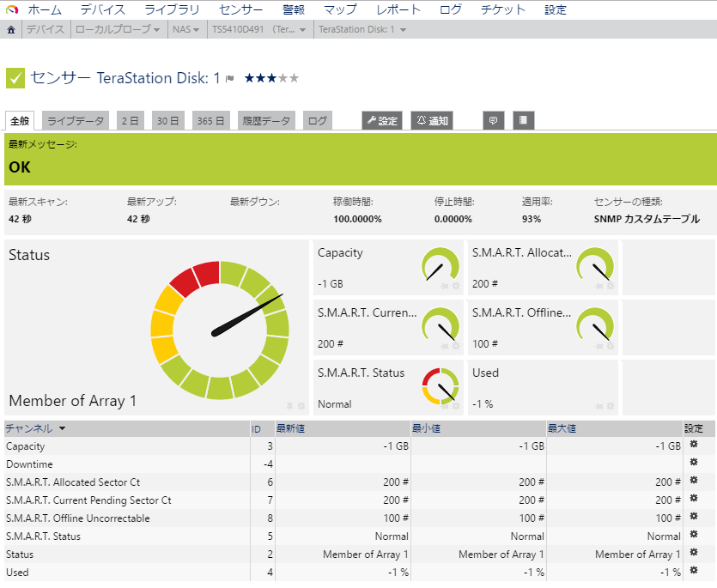Set priority rating to five stars
Viewport: 717px width, 588px height.
coord(295,78)
